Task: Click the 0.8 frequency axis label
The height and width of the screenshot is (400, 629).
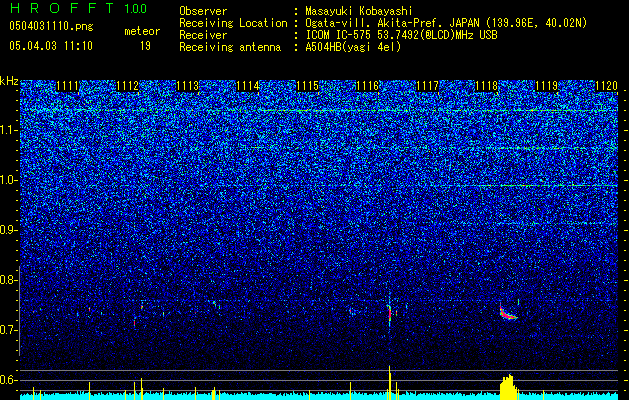Action: (8, 280)
